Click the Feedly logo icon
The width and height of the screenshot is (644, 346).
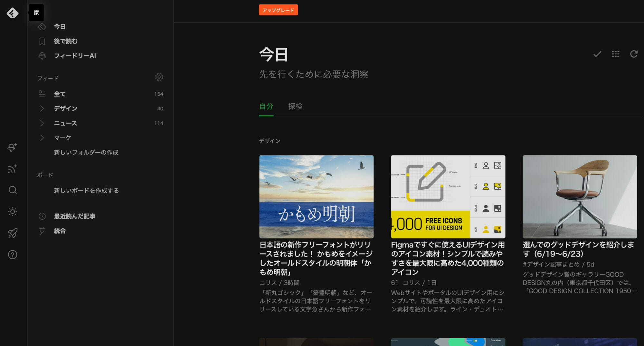13,13
